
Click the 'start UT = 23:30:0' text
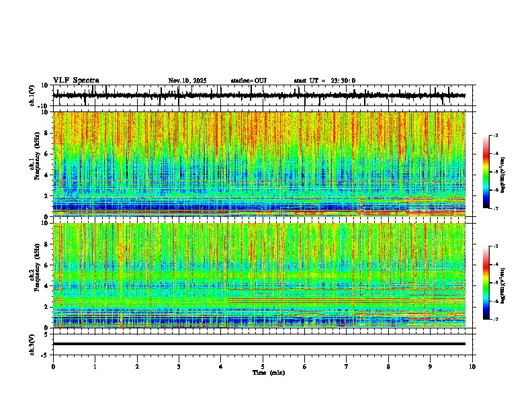[324, 81]
